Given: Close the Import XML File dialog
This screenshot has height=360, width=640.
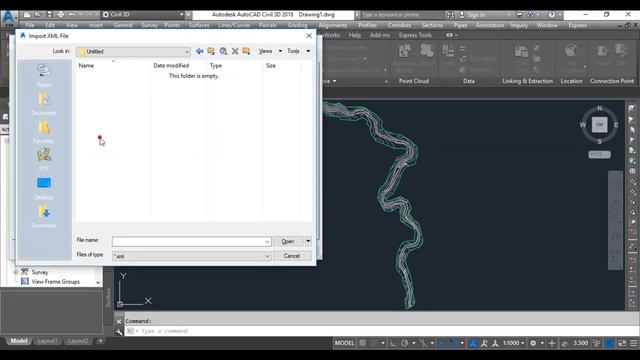Looking at the screenshot, I should point(309,36).
